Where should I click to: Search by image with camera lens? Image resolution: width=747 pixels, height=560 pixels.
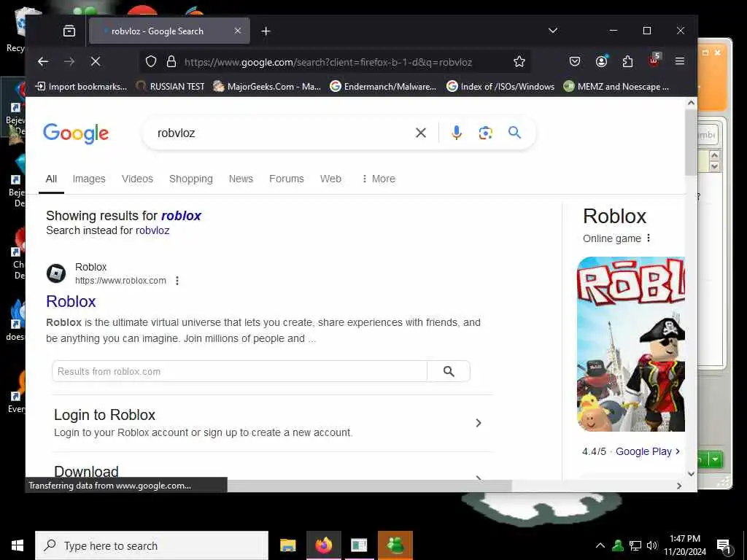[485, 133]
